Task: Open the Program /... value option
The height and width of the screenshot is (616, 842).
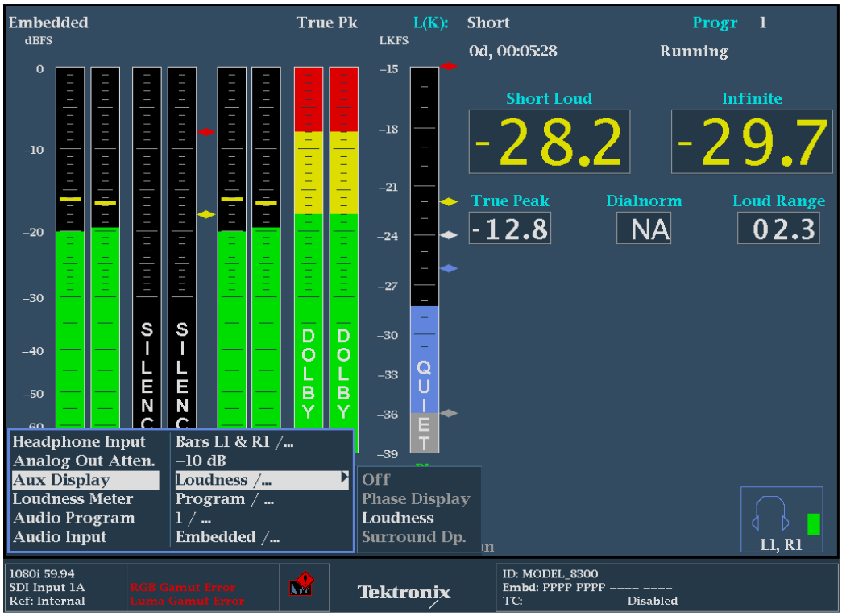Action: coord(225,499)
